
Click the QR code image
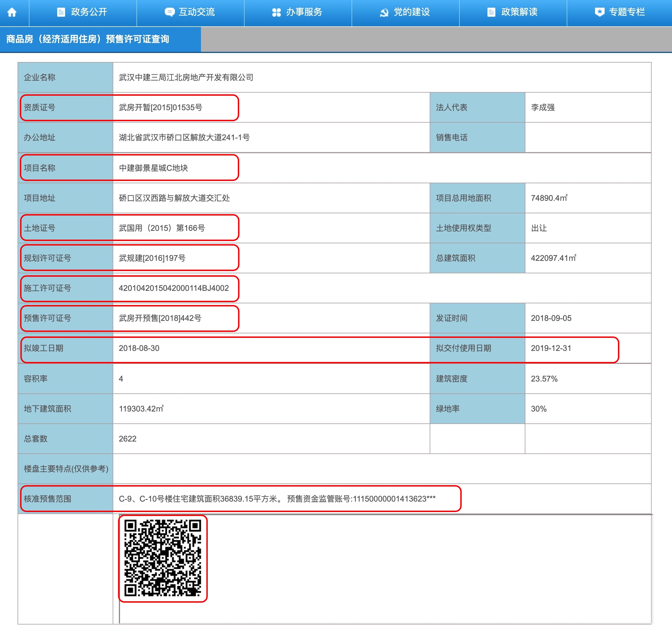162,558
